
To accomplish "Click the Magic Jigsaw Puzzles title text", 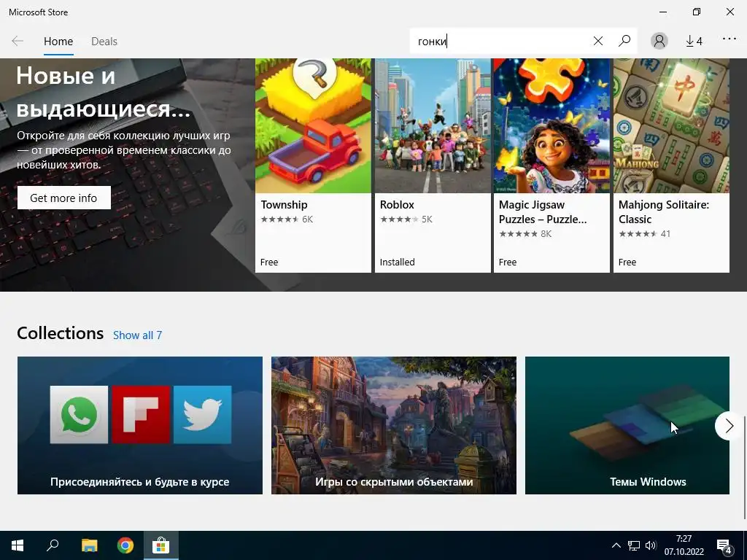I will coord(543,212).
